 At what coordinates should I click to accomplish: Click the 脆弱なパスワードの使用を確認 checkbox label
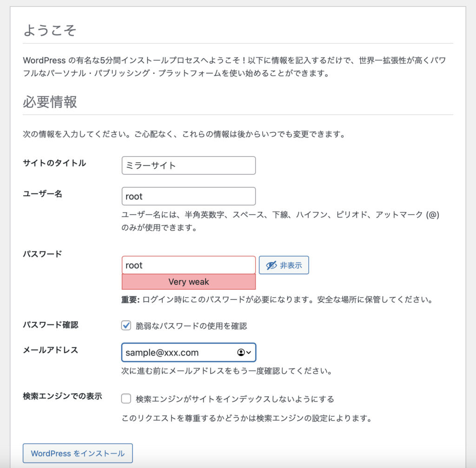click(x=191, y=326)
